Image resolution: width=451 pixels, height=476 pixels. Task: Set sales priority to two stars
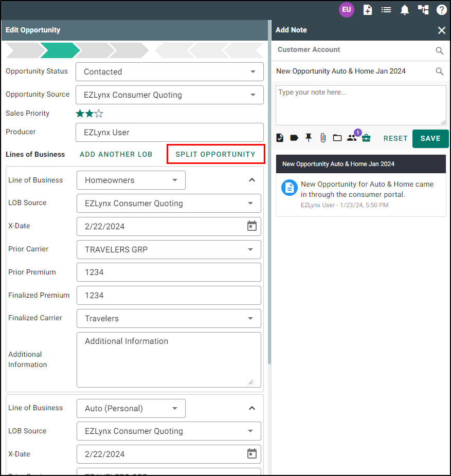(x=89, y=114)
